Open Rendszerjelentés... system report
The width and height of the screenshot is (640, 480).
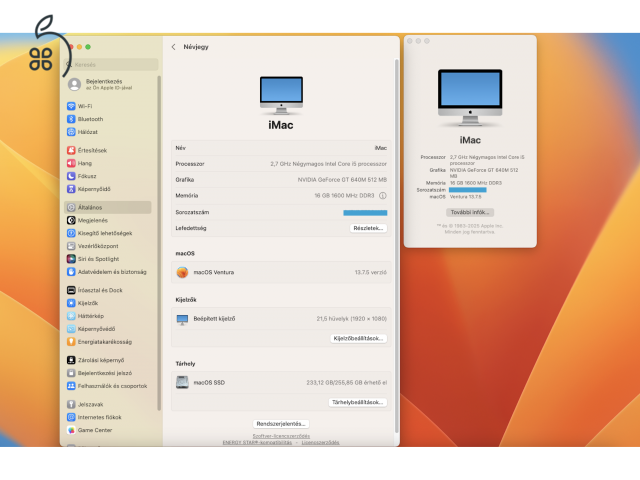click(280, 424)
